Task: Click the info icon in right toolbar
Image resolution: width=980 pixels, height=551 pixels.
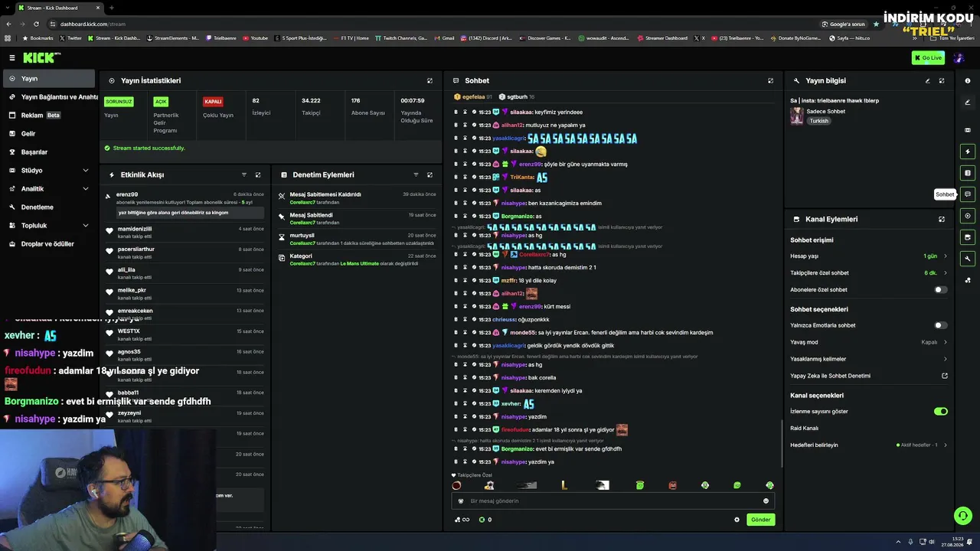Action: pyautogui.click(x=968, y=80)
